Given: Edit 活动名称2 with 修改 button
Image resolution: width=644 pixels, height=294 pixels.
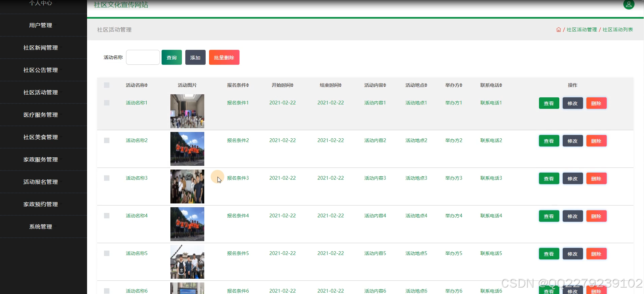Looking at the screenshot, I should tap(573, 141).
